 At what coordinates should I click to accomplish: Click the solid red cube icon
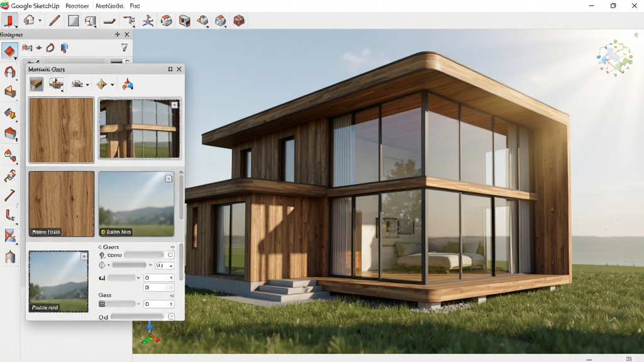tap(238, 21)
